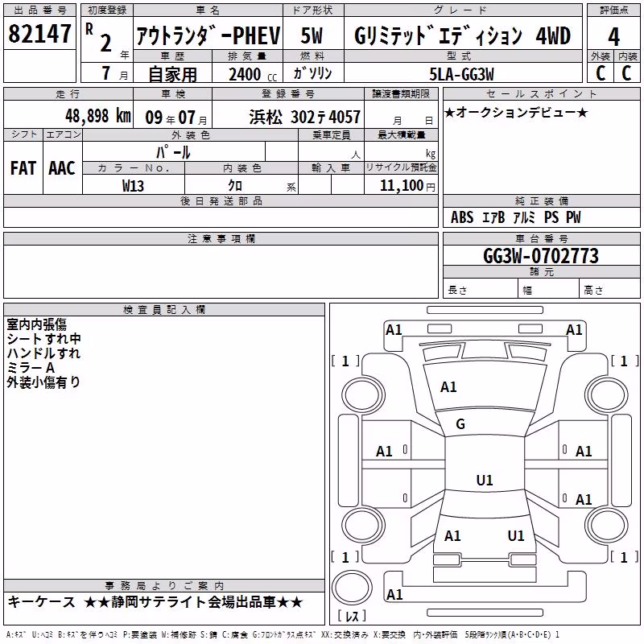Image resolution: width=644 pixels, height=644 pixels.
Task: Select the mileage 48,898 km
Action: (97, 116)
